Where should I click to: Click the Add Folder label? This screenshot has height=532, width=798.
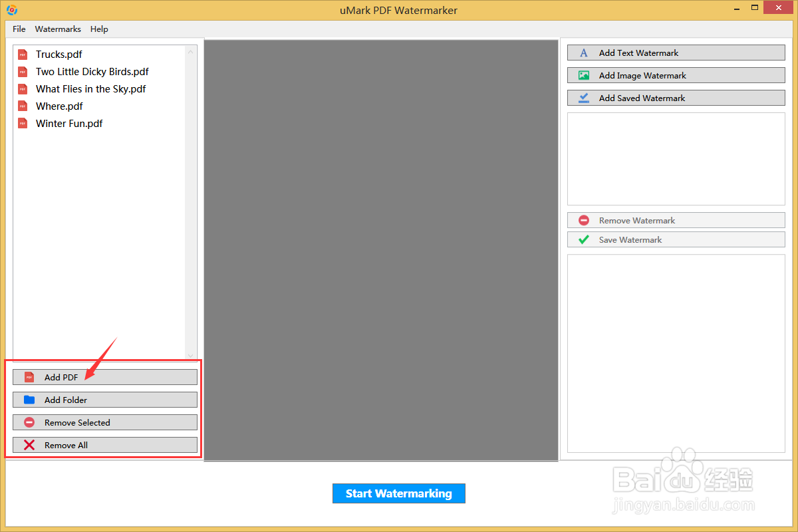click(66, 400)
